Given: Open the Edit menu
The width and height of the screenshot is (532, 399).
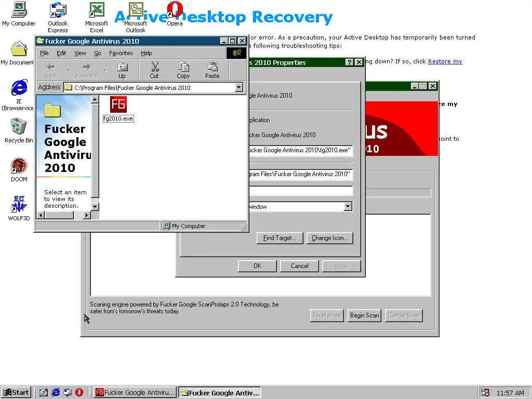Looking at the screenshot, I should tap(61, 54).
